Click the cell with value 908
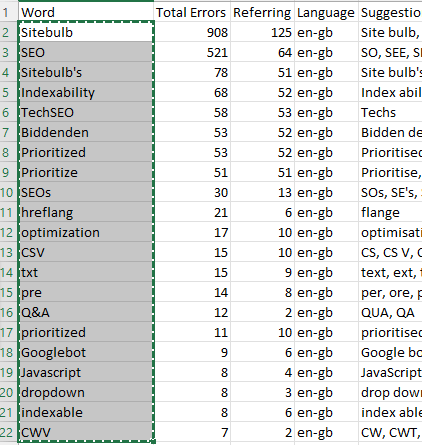 [x=192, y=32]
